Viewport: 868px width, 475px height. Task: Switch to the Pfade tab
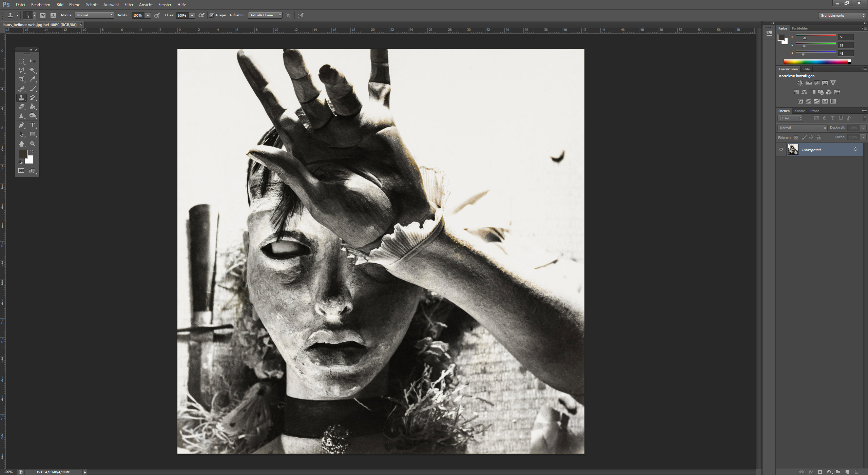point(815,111)
